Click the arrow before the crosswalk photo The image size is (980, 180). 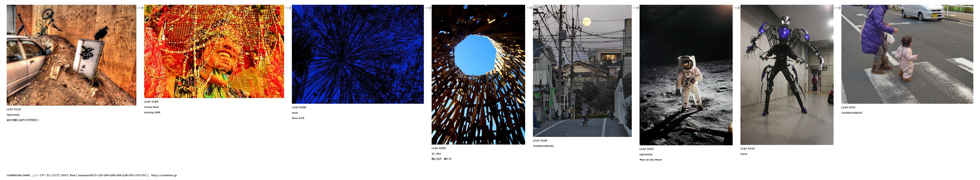(837, 8)
